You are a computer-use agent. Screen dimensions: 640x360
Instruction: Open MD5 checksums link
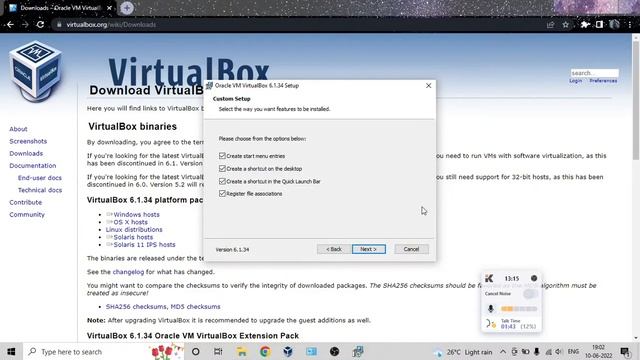tap(195, 307)
